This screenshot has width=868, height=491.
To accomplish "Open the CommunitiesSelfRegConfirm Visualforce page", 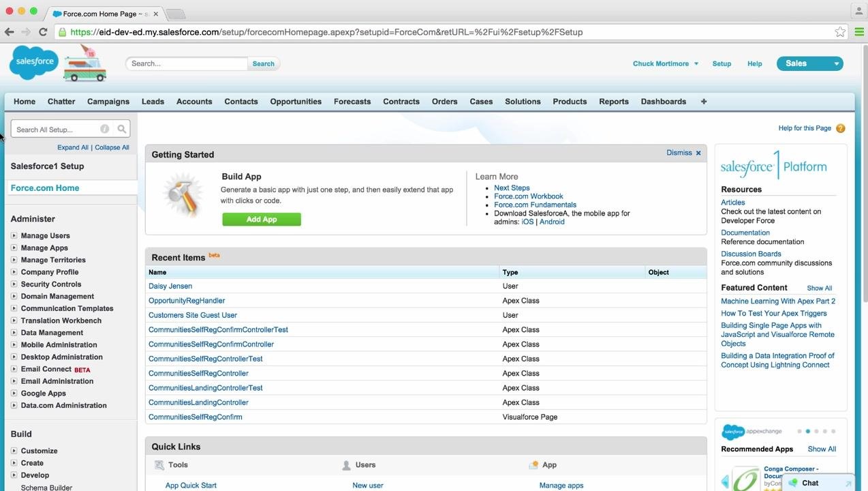I will pyautogui.click(x=196, y=417).
